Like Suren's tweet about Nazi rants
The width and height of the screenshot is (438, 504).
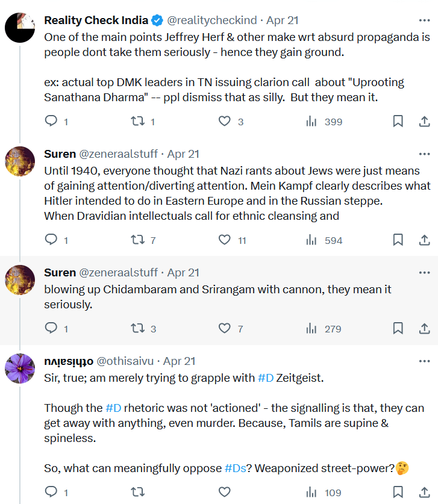[224, 240]
